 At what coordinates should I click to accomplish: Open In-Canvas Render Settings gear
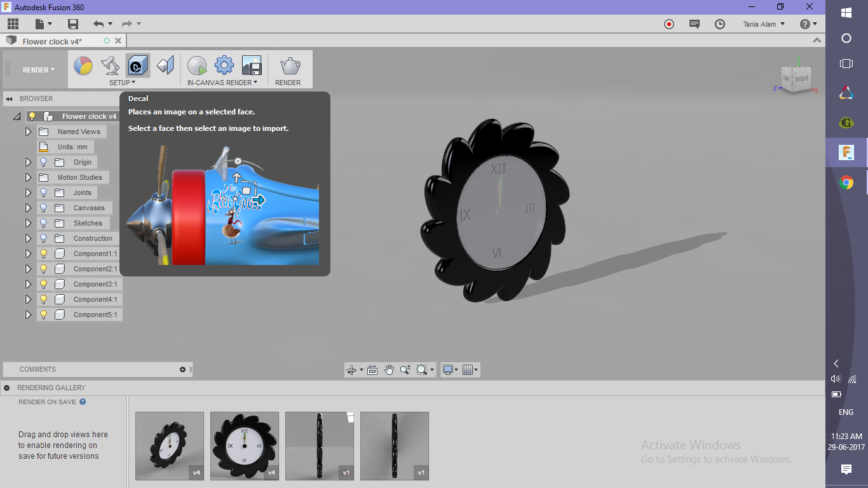[224, 65]
